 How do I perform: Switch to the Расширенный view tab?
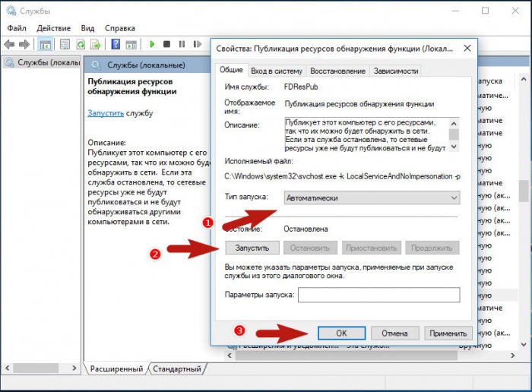pos(116,369)
